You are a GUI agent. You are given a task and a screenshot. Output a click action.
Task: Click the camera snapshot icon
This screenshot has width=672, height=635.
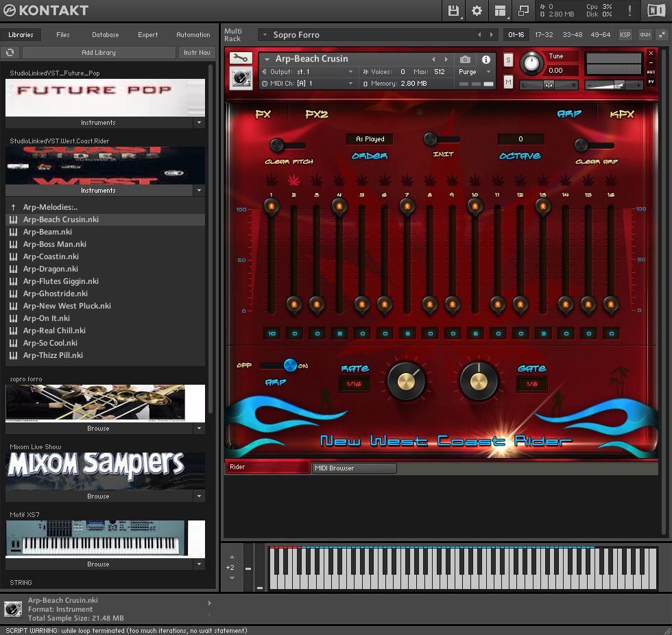[x=465, y=59]
